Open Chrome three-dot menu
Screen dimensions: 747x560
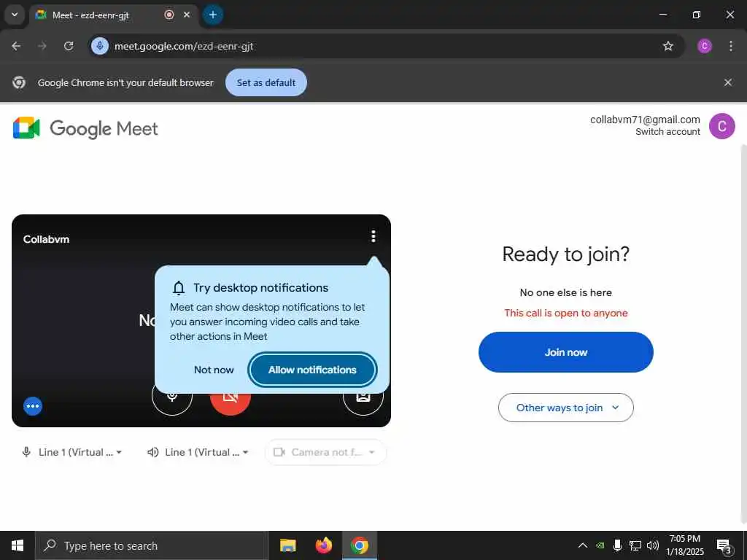click(731, 46)
